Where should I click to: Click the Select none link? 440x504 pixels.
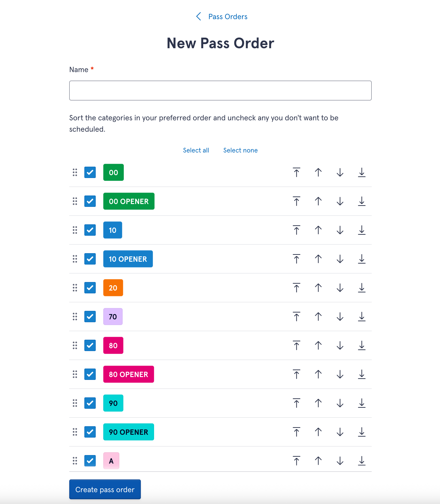coord(240,150)
